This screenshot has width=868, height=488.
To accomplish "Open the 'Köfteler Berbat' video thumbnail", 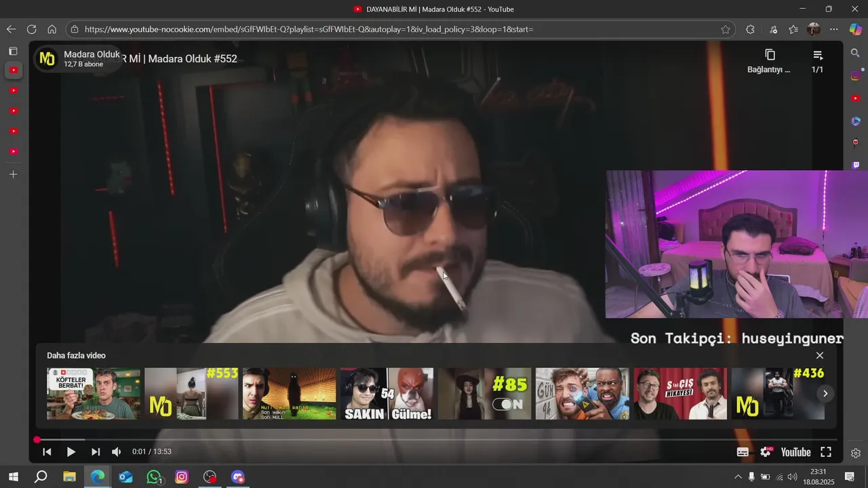I will [94, 394].
